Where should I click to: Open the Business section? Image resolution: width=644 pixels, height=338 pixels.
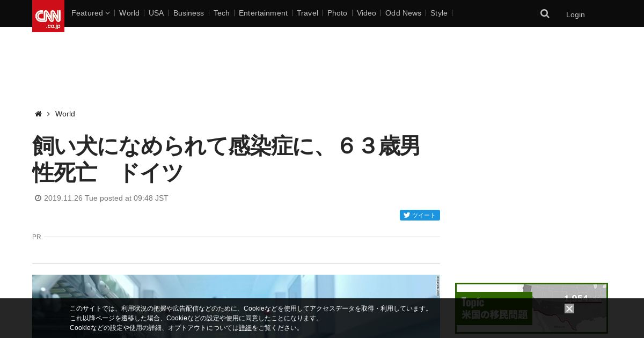[x=188, y=13]
